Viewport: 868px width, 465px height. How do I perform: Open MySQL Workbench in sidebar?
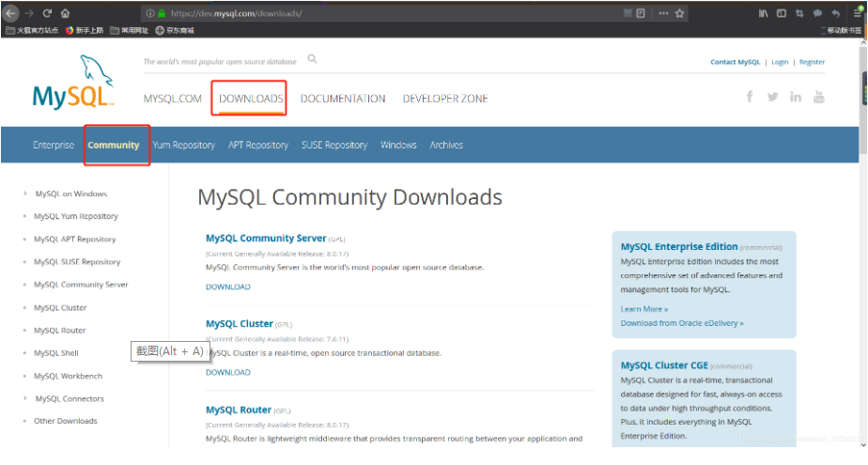pos(68,376)
